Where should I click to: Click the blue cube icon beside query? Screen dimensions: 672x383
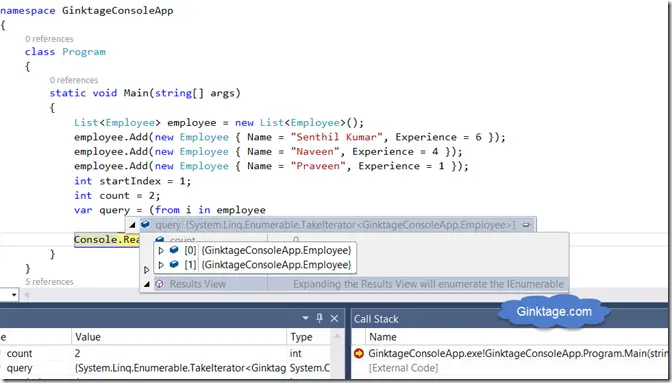pos(145,224)
